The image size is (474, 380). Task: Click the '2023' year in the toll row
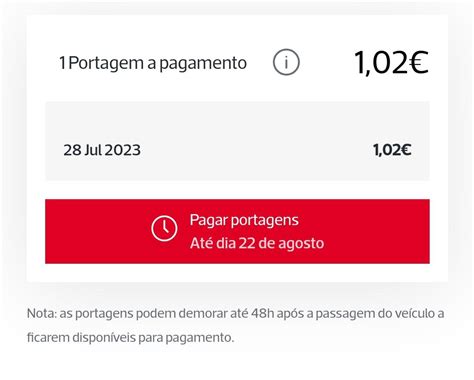tap(122, 150)
